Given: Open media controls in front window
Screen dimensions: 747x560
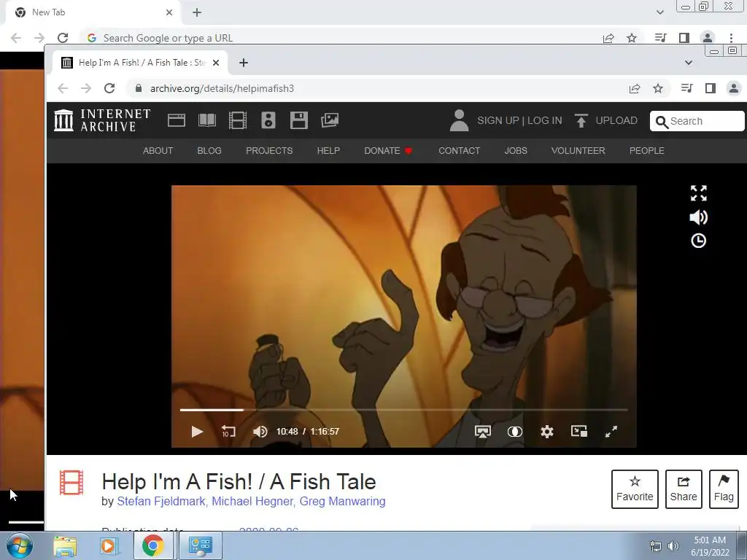Looking at the screenshot, I should coord(686,88).
